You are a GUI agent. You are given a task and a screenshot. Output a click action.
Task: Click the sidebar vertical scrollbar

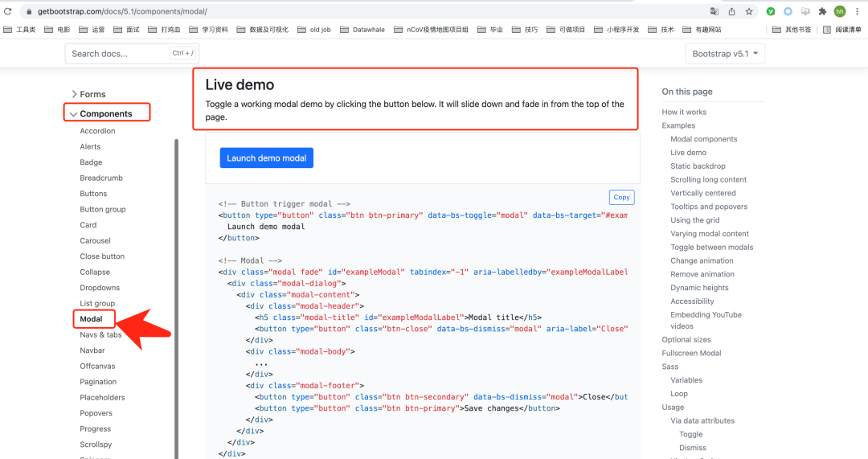click(x=176, y=297)
